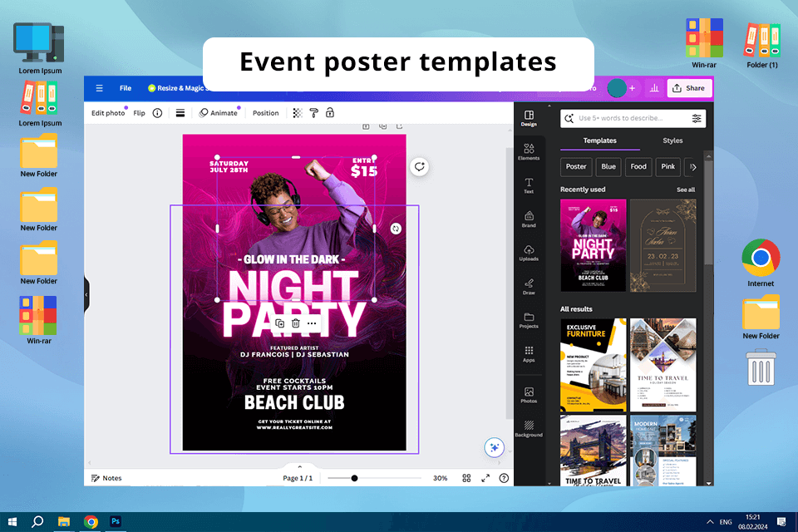Click the duplicate icon in floating toolbar
The width and height of the screenshot is (798, 532).
tap(279, 323)
